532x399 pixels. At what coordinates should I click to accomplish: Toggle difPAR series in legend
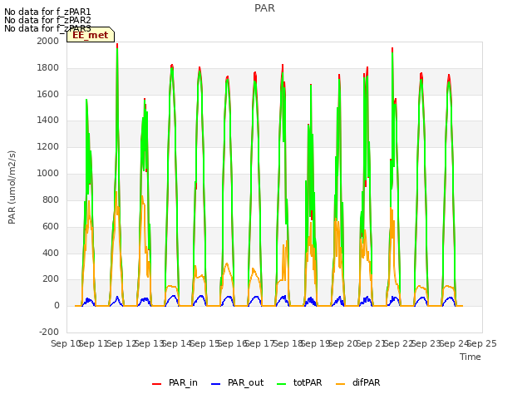pos(358,382)
